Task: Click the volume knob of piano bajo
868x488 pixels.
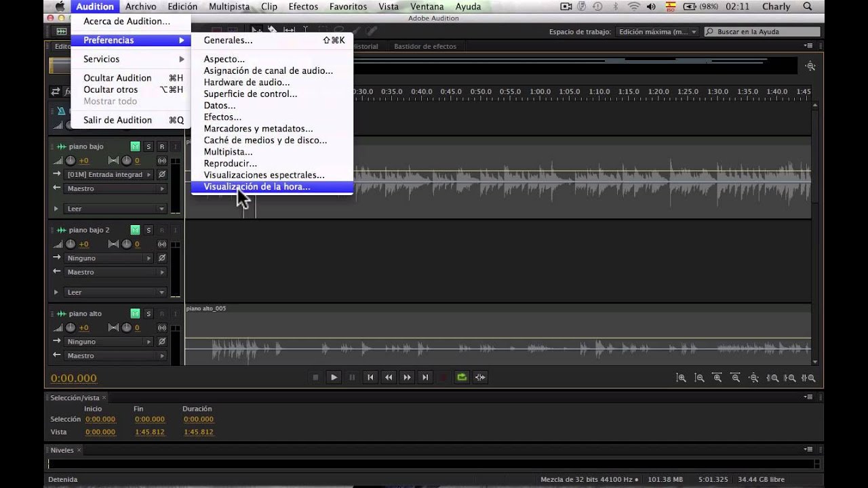Action: click(71, 161)
